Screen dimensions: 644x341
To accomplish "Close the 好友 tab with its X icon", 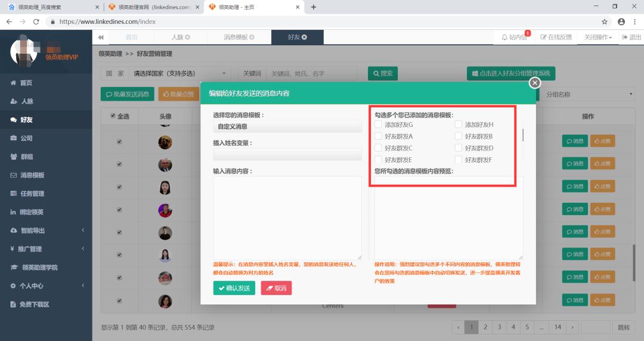I will (304, 38).
